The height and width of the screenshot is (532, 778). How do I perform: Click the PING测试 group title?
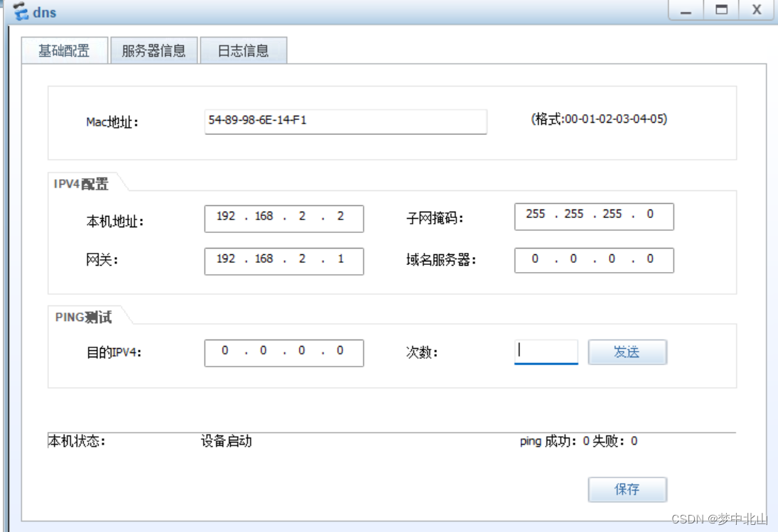[83, 317]
